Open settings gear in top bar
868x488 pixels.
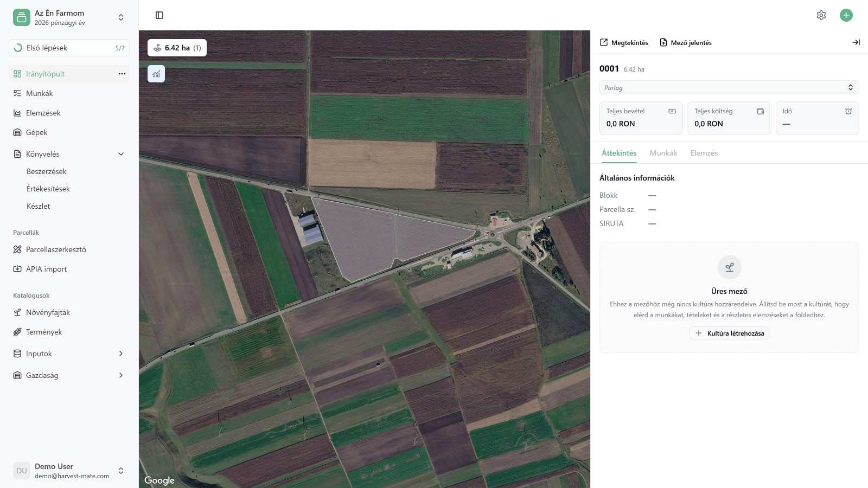point(821,15)
